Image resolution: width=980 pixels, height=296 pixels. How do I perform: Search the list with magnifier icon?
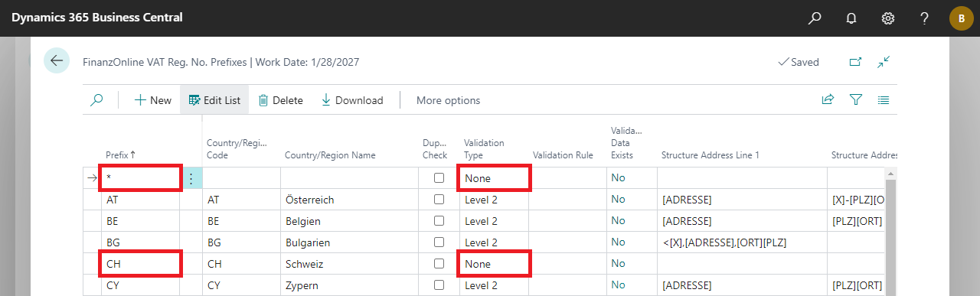96,99
